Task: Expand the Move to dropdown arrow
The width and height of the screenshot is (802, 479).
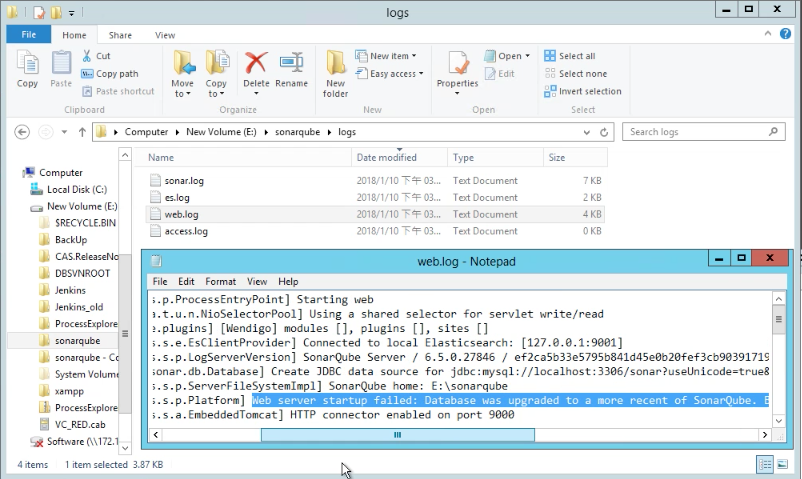Action: point(188,94)
